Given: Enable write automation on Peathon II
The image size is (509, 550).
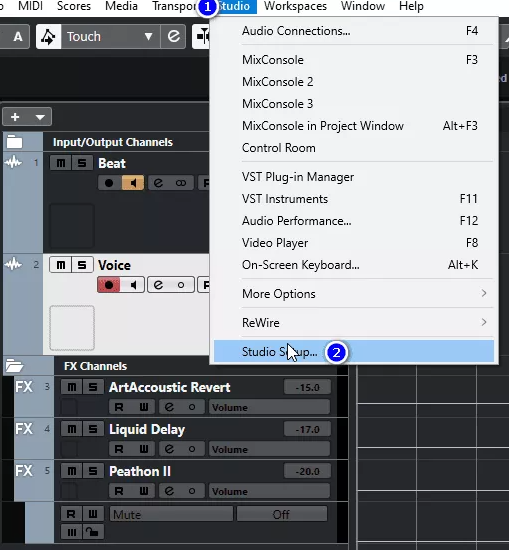Looking at the screenshot, I should pos(143,491).
